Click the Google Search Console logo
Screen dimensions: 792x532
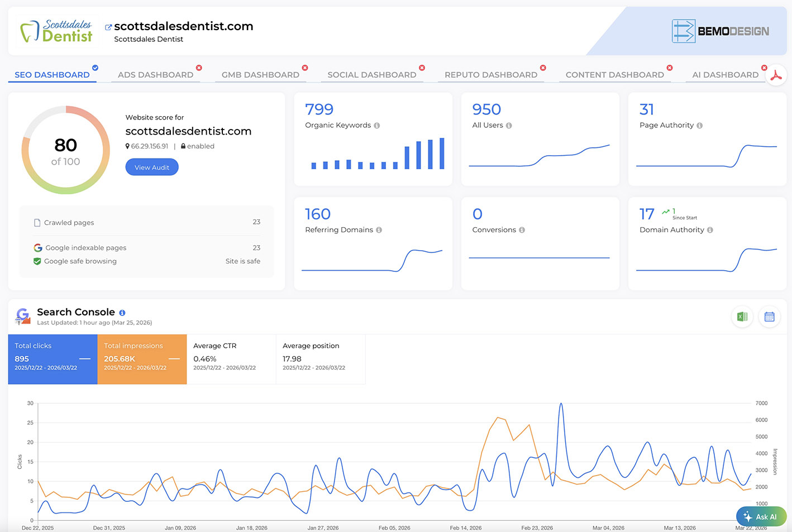pos(22,317)
